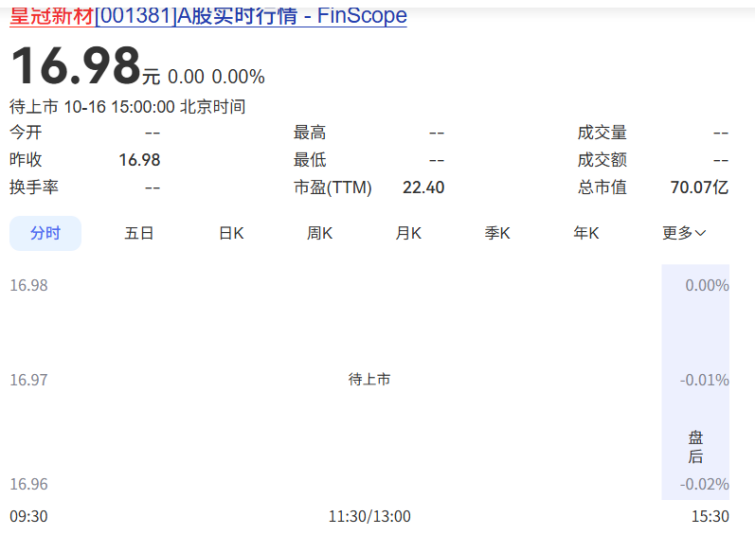This screenshot has width=756, height=536.
Task: Click the 最高 label
Action: 310,132
